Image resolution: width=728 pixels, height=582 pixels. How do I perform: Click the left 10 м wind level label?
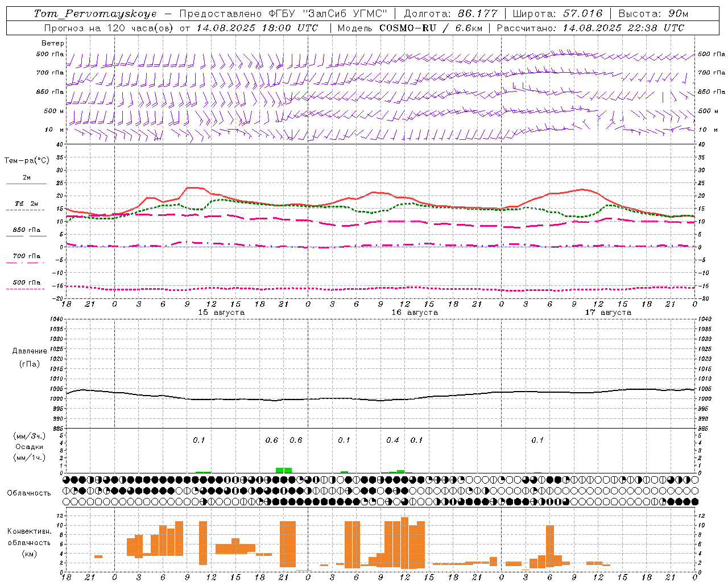(55, 130)
